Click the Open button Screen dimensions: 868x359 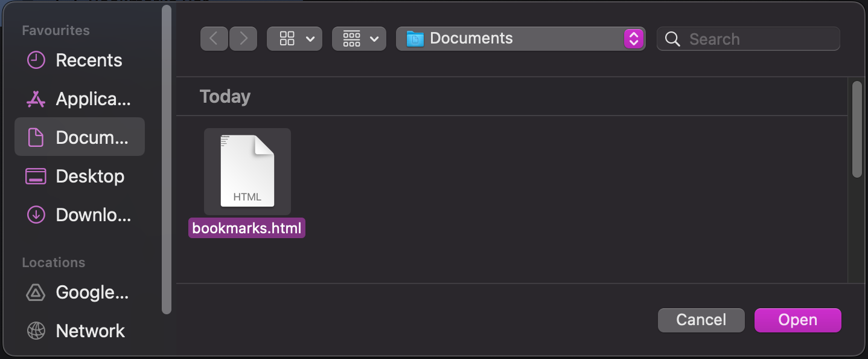[797, 320]
